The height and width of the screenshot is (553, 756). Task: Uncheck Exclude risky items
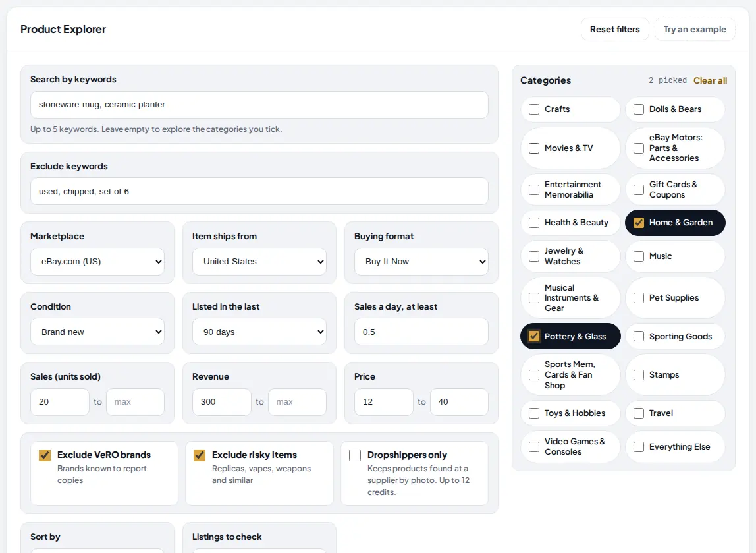point(200,455)
